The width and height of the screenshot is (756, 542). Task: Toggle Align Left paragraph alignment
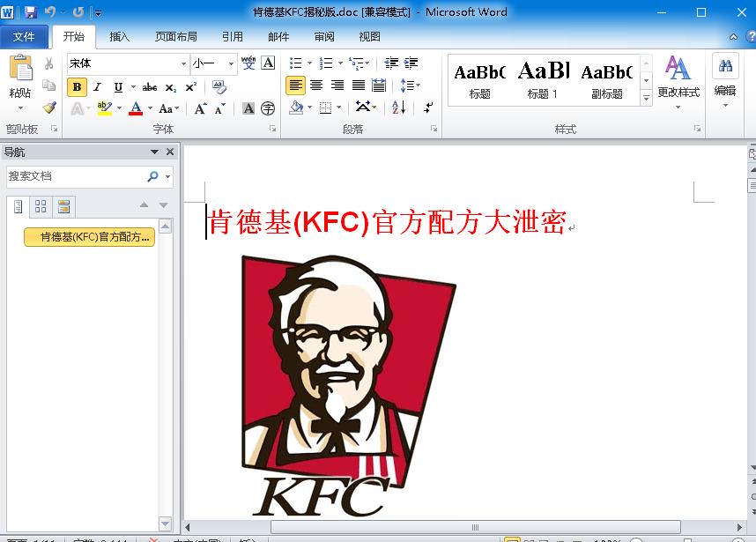[x=295, y=85]
